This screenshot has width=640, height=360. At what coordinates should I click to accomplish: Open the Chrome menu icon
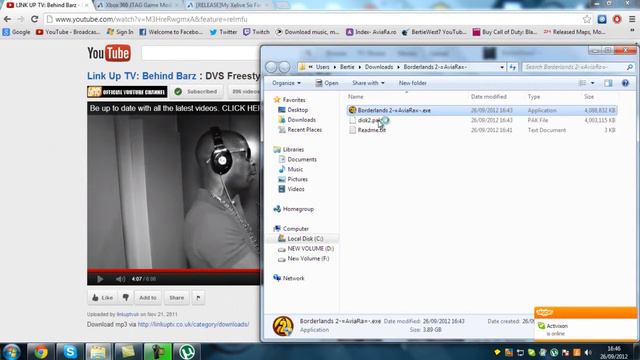click(632, 19)
